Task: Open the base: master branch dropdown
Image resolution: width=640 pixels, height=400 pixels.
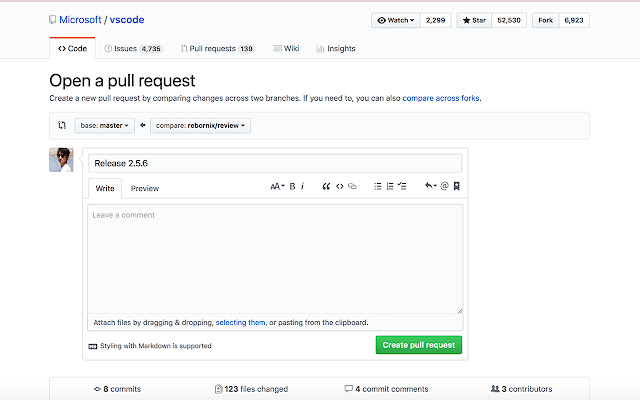Action: [104, 125]
